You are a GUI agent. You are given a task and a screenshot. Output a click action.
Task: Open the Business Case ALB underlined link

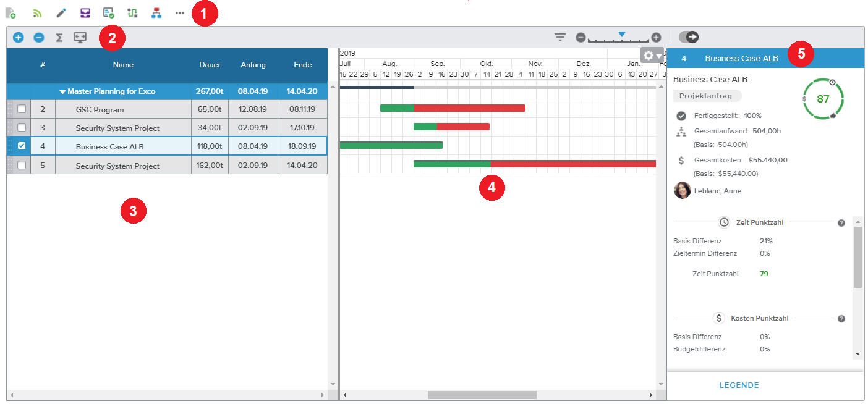point(710,79)
